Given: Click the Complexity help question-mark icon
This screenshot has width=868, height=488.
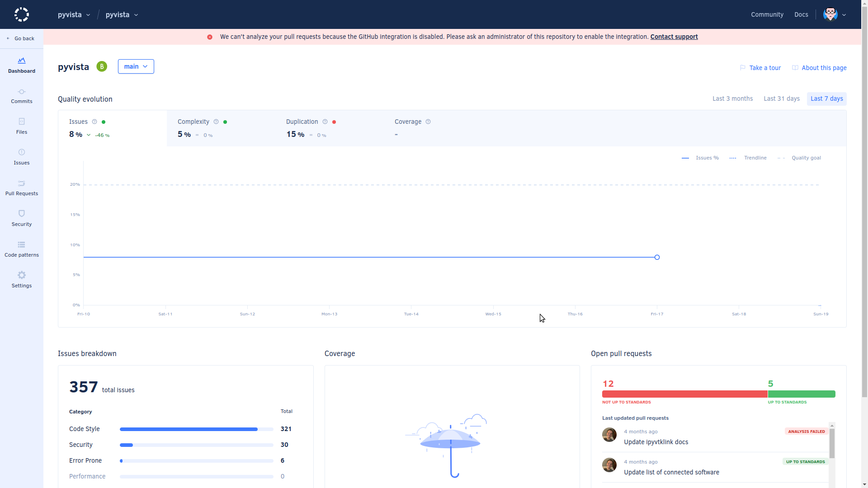Looking at the screenshot, I should pos(216,122).
